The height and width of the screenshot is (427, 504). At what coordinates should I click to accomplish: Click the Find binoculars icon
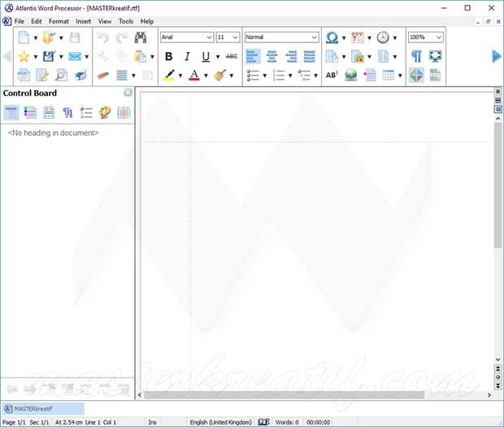[141, 37]
